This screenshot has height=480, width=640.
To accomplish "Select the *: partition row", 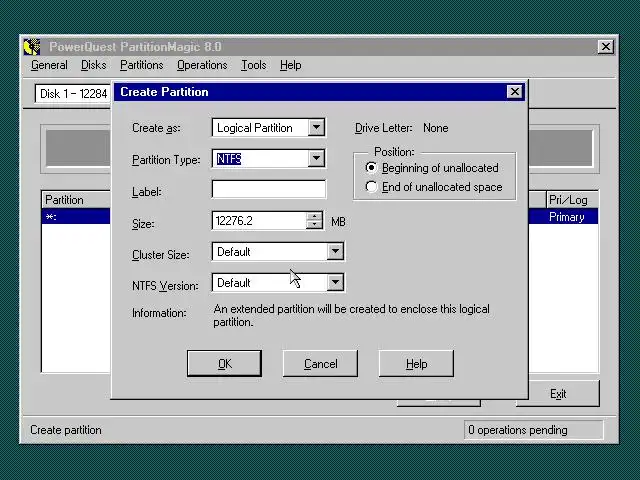I will click(76, 217).
